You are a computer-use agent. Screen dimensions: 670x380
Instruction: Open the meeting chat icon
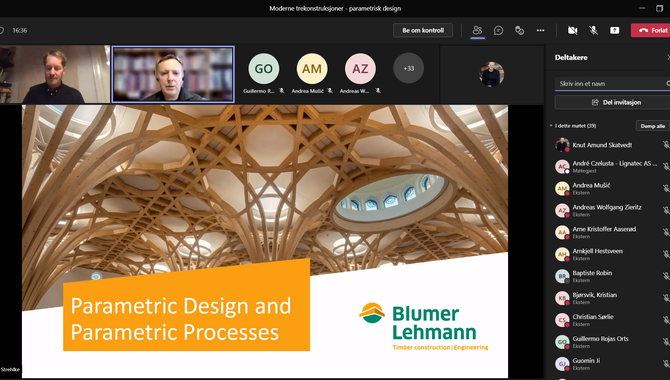point(498,30)
